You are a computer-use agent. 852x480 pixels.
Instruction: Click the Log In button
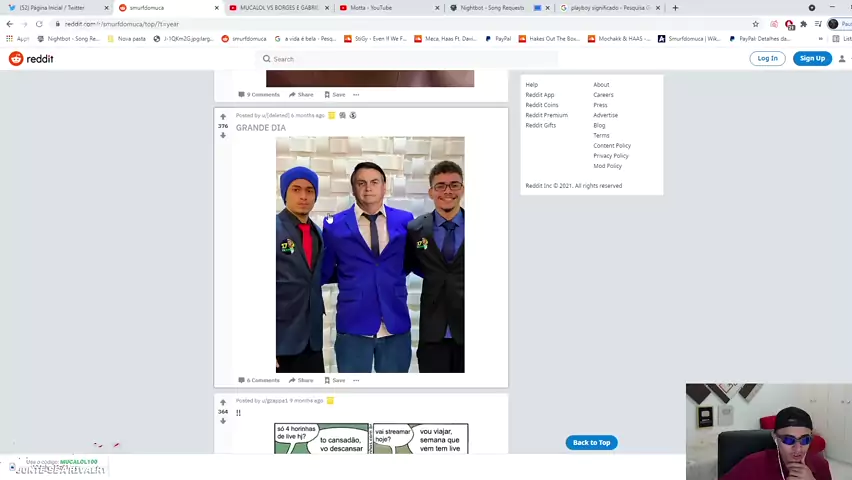(x=767, y=59)
